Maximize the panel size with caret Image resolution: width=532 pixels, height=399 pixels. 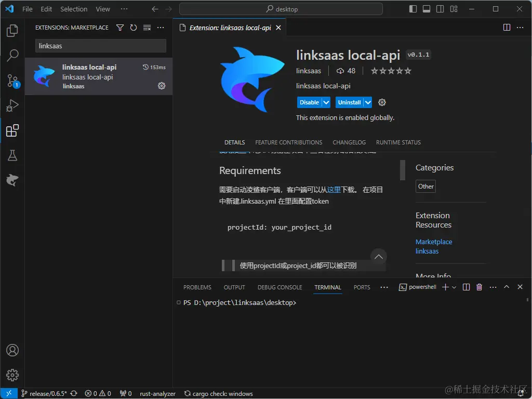click(506, 287)
